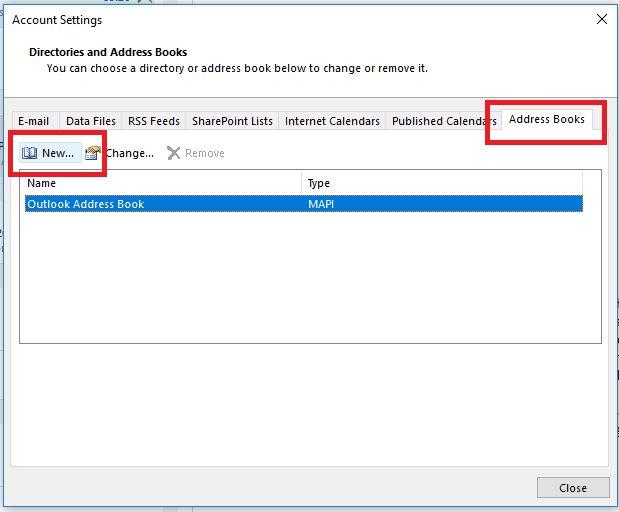The image size is (619, 512).
Task: Open the Published Calendars tab
Action: click(444, 121)
